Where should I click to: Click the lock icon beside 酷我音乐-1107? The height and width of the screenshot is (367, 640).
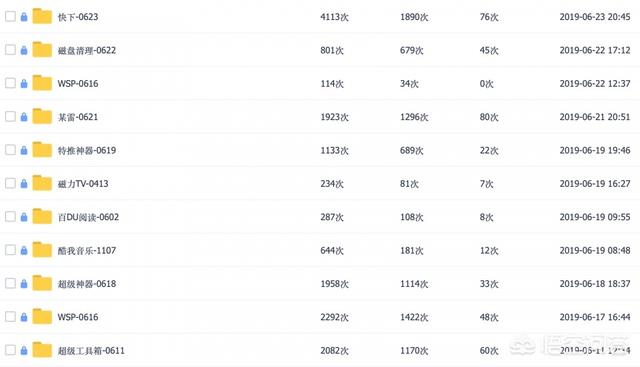coord(24,250)
